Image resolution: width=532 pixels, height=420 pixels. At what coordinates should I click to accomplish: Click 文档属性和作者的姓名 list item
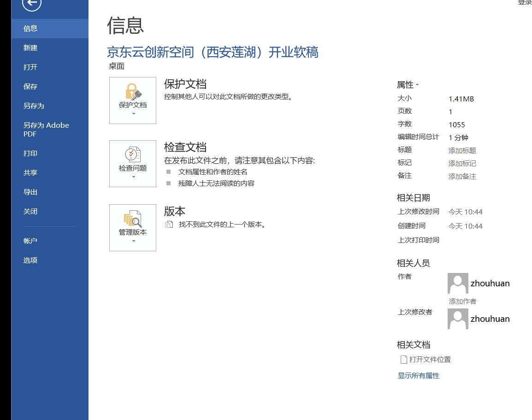[x=213, y=172]
